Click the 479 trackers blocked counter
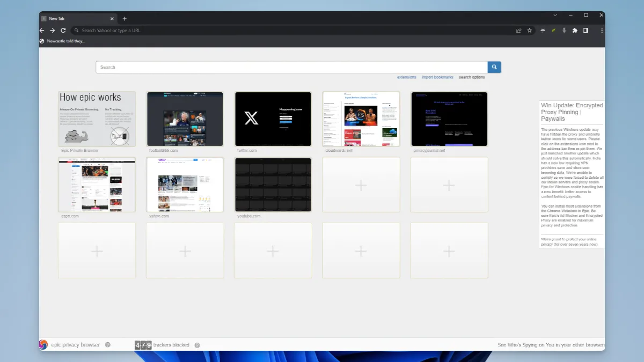This screenshot has height=362, width=644. [162, 345]
